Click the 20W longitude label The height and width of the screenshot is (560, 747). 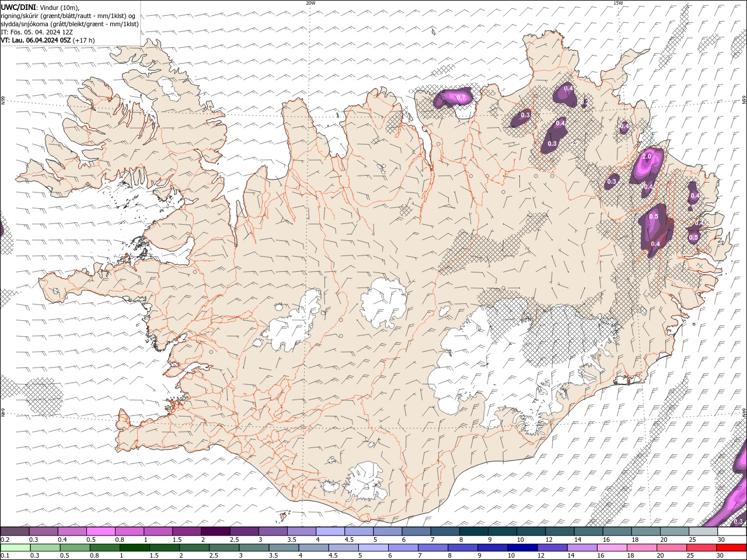pos(311,3)
